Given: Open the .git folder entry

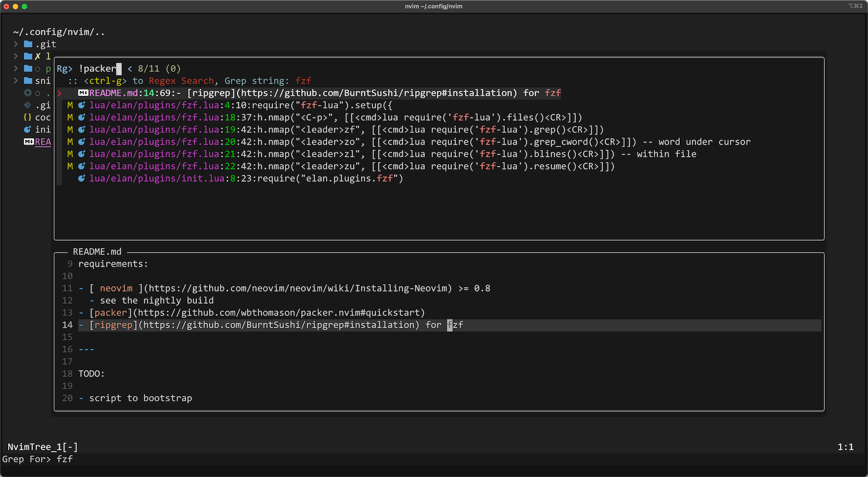Looking at the screenshot, I should [x=46, y=44].
